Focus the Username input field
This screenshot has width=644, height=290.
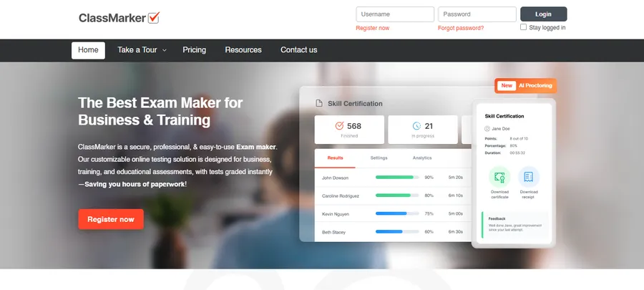tap(395, 14)
